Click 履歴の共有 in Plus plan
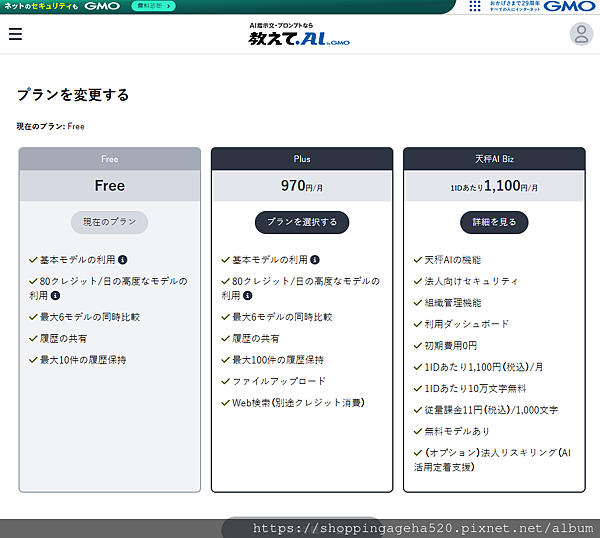 click(x=256, y=339)
